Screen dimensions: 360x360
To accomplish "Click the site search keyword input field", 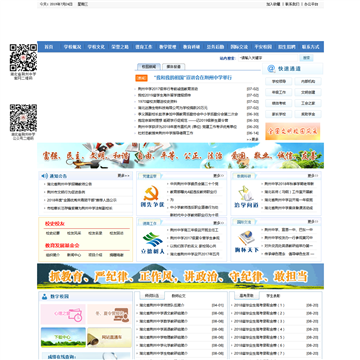I will (x=268, y=58).
